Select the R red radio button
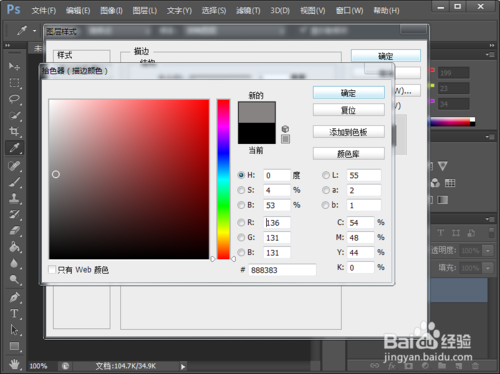 241,222
